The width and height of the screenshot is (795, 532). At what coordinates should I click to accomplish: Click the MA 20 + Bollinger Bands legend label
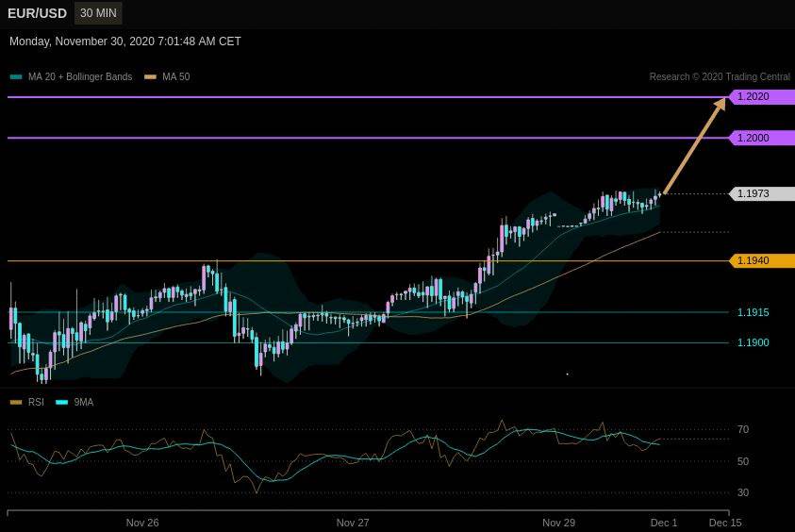[80, 76]
